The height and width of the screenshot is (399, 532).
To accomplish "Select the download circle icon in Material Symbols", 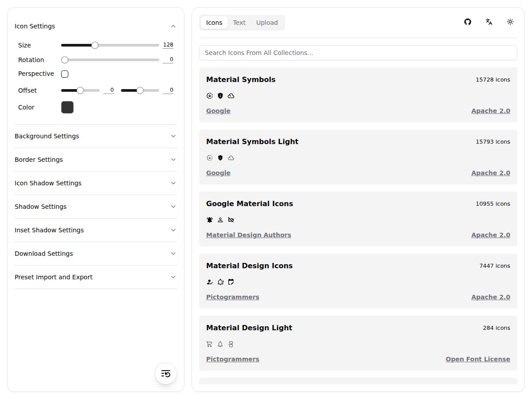I will 210,96.
